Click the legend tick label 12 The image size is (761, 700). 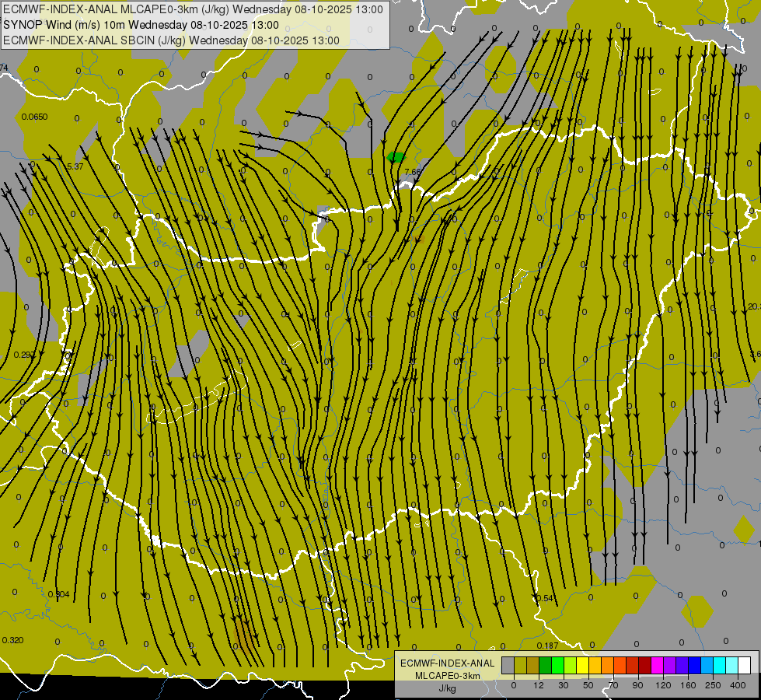(x=539, y=685)
